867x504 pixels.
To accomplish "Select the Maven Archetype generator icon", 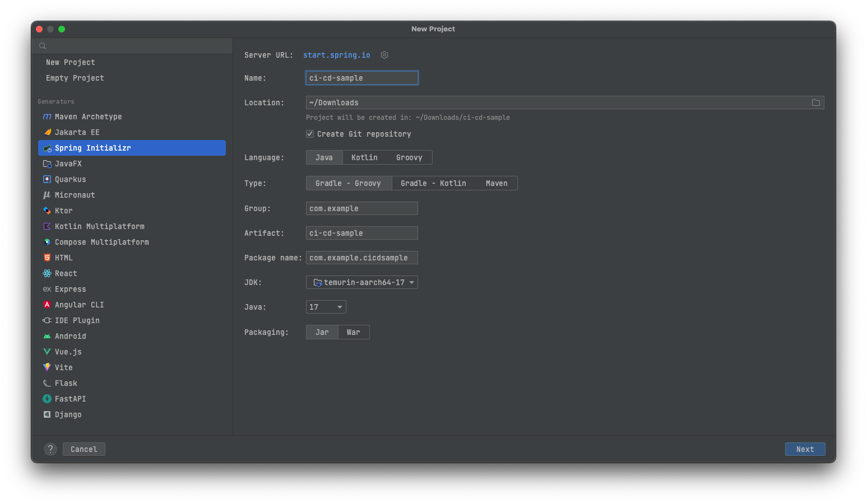I will point(47,116).
